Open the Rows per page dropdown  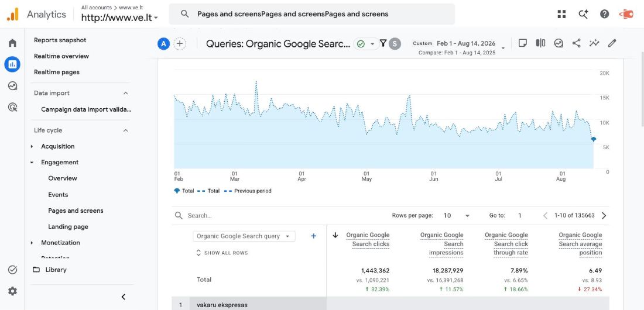click(x=457, y=216)
